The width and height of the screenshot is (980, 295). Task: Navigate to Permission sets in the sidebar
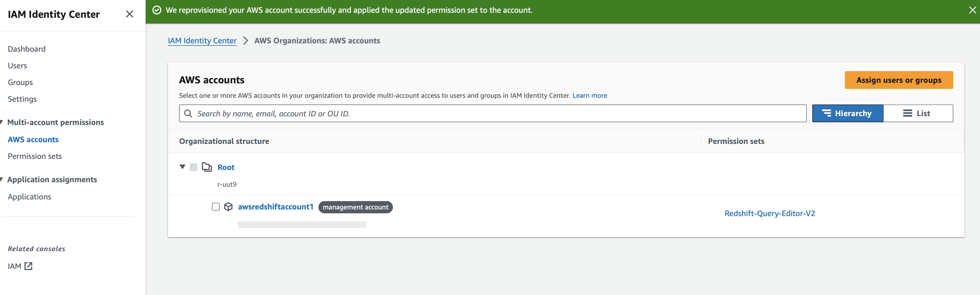click(x=34, y=156)
